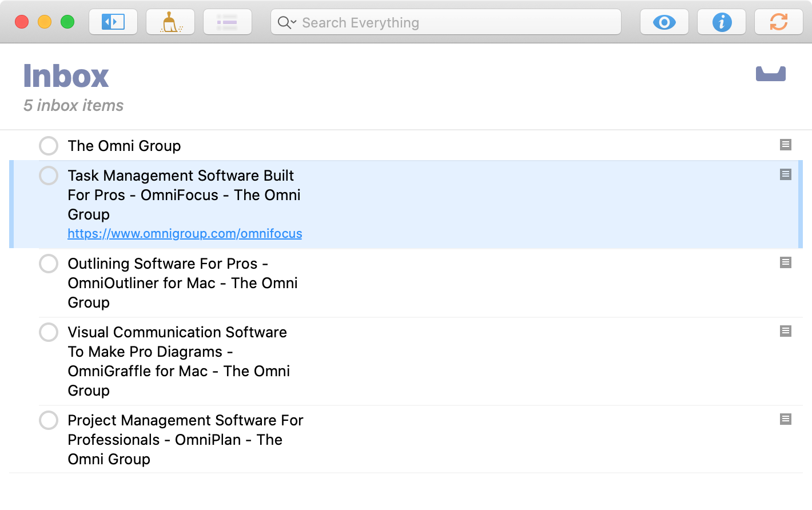Click the Clean Up broom icon
Viewport: 812px width, 510px height.
pyautogui.click(x=170, y=22)
